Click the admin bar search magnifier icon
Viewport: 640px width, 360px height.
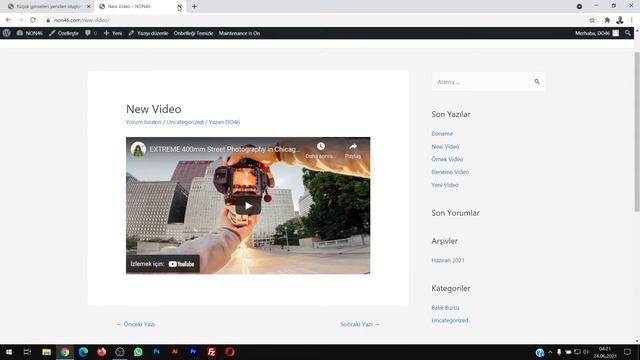628,33
